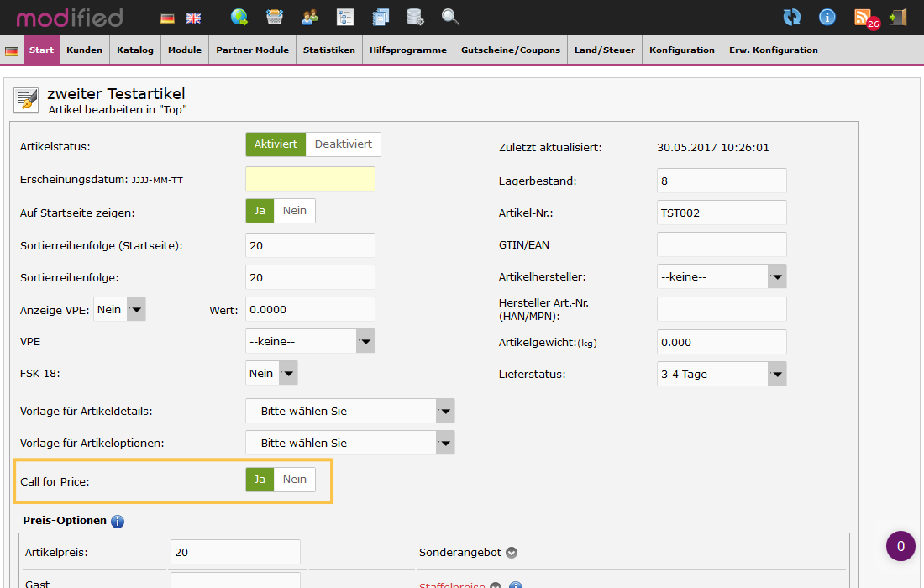Expand the Sonderangebot section
This screenshot has width=924, height=588.
tap(511, 553)
